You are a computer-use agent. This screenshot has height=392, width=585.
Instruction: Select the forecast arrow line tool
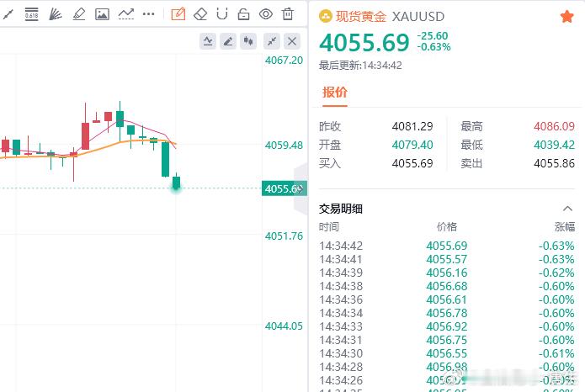click(125, 14)
